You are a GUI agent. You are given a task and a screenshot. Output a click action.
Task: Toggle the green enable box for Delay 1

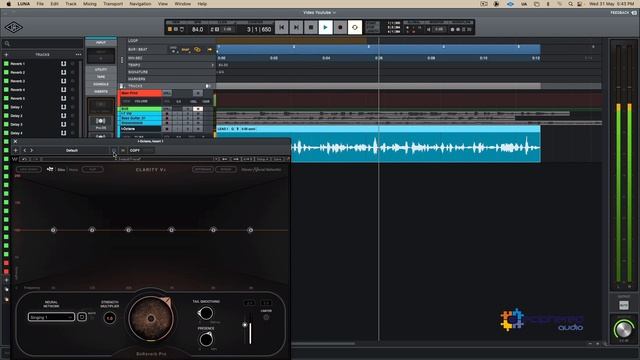tap(6, 107)
